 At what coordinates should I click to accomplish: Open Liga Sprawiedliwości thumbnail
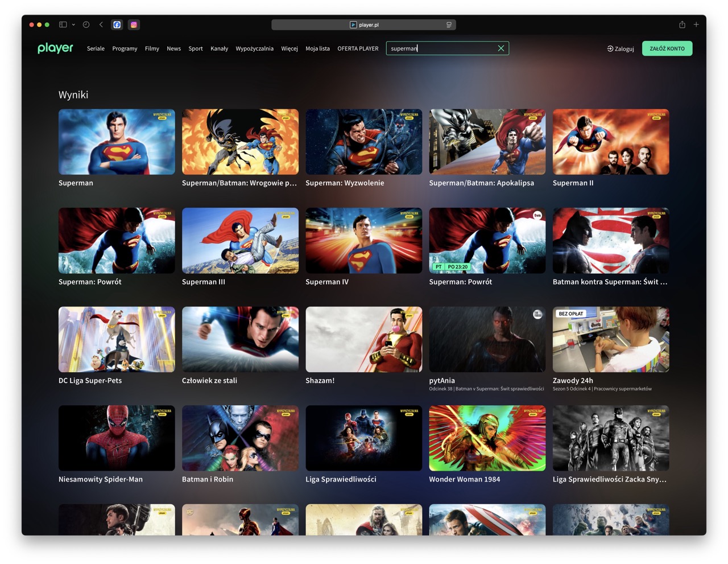[x=364, y=438]
